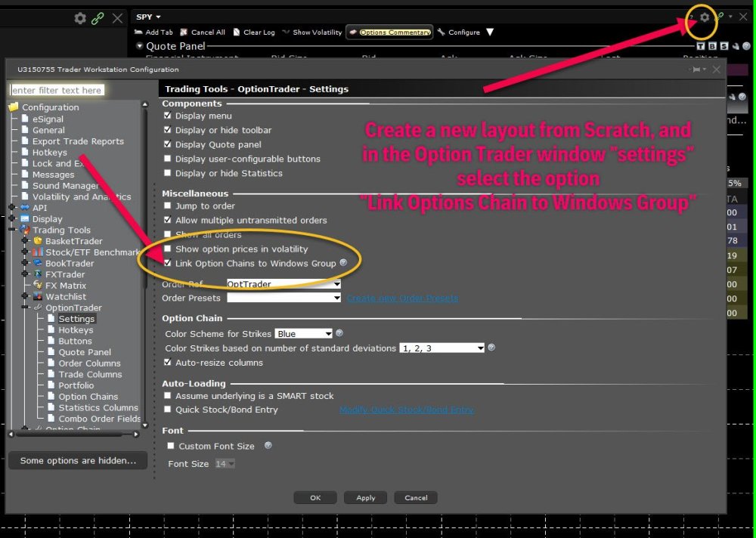Uncheck Link Option Chains to Windows Group

pyautogui.click(x=168, y=264)
